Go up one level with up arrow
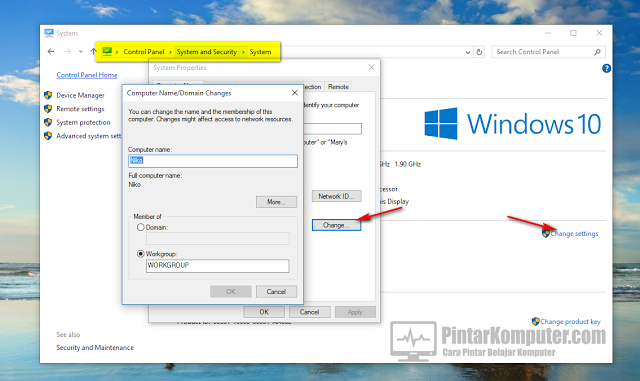Viewport: 640px width, 381px height. pos(93,51)
